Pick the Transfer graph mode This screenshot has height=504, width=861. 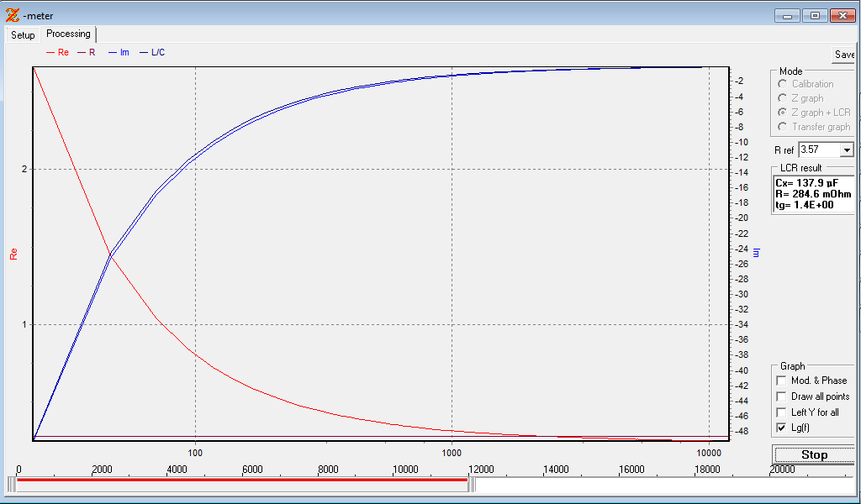click(x=783, y=127)
